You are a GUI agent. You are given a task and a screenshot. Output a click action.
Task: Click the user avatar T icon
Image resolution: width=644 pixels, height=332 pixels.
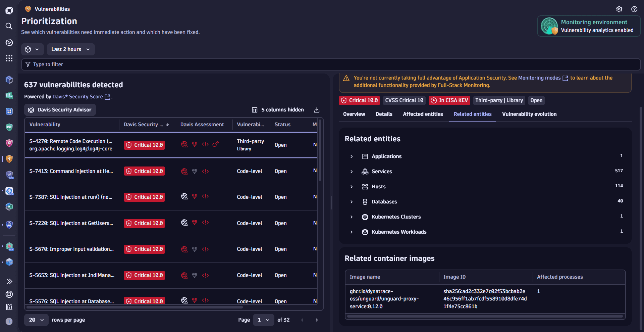pyautogui.click(x=9, y=322)
